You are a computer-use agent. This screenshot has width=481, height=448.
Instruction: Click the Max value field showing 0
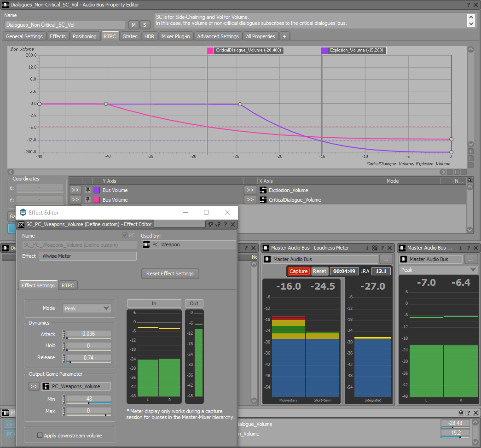click(x=88, y=411)
